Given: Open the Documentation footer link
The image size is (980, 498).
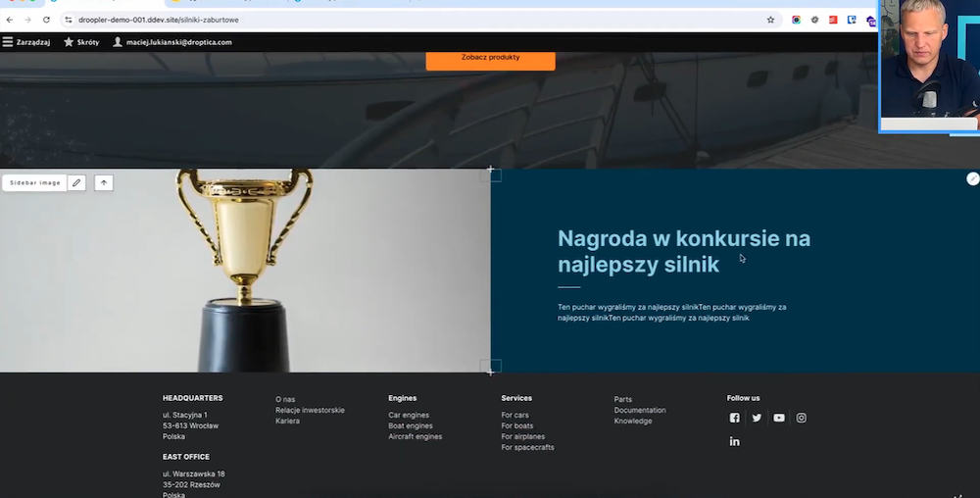Looking at the screenshot, I should pyautogui.click(x=640, y=411).
